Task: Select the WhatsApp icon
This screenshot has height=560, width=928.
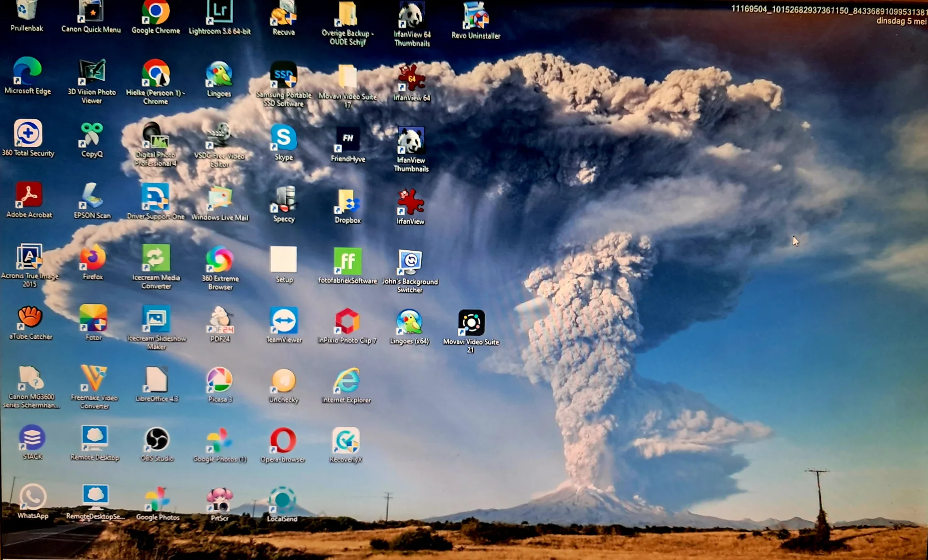Action: [33, 497]
